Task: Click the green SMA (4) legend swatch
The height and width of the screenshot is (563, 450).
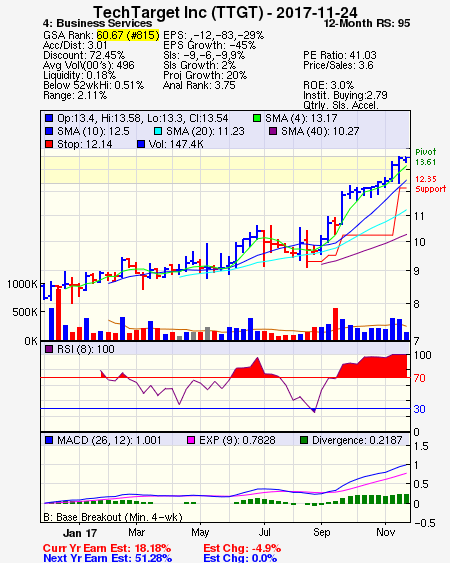Action: point(257,118)
